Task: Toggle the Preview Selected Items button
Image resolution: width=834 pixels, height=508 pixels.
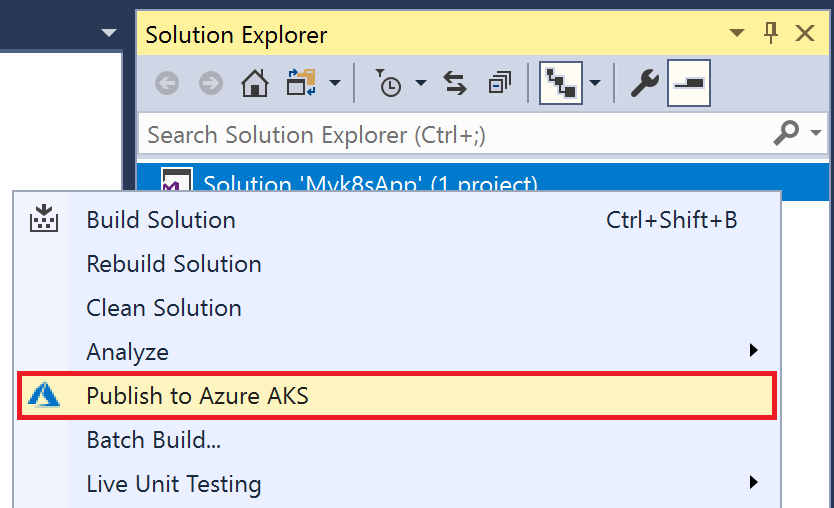Action: pos(689,84)
